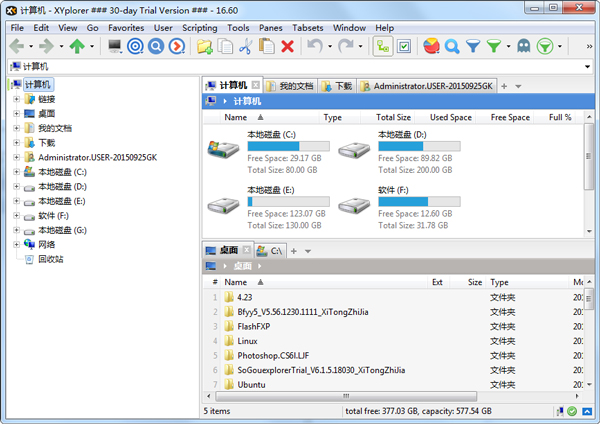600x424 pixels.
Task: Expand 本地磁盘 (D:) tree node
Action: click(x=16, y=186)
